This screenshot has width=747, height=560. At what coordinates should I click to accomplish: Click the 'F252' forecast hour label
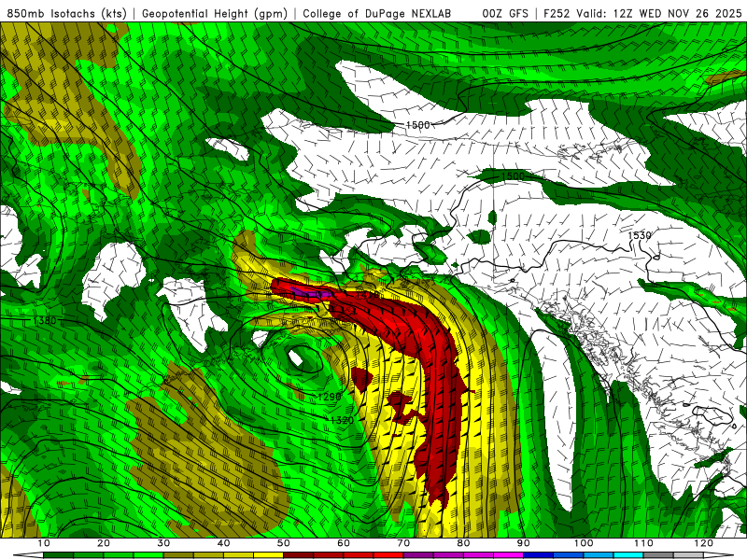pyautogui.click(x=557, y=13)
